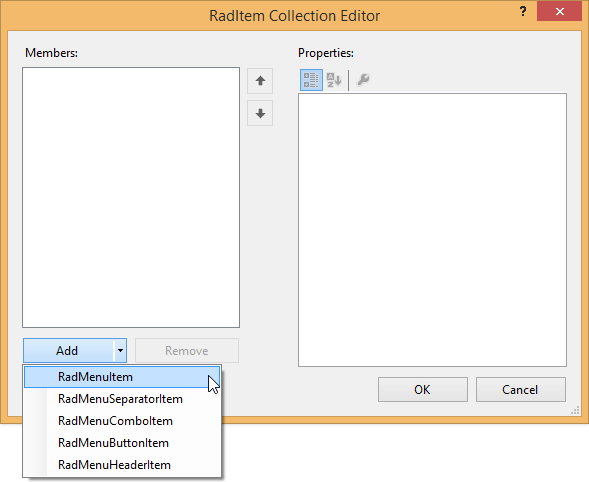589x482 pixels.
Task: Choose RadMenuHeaderItem from the Add menu
Action: pyautogui.click(x=122, y=465)
